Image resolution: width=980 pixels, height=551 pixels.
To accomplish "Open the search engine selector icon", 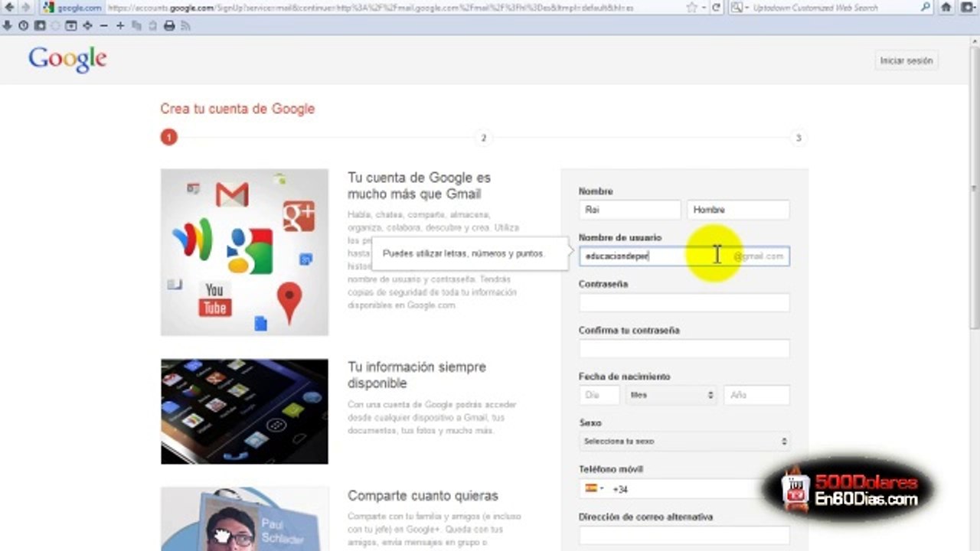I will point(738,8).
